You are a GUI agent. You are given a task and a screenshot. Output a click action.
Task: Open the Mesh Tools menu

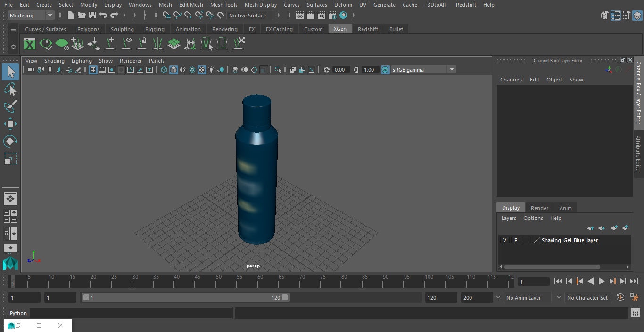point(224,5)
